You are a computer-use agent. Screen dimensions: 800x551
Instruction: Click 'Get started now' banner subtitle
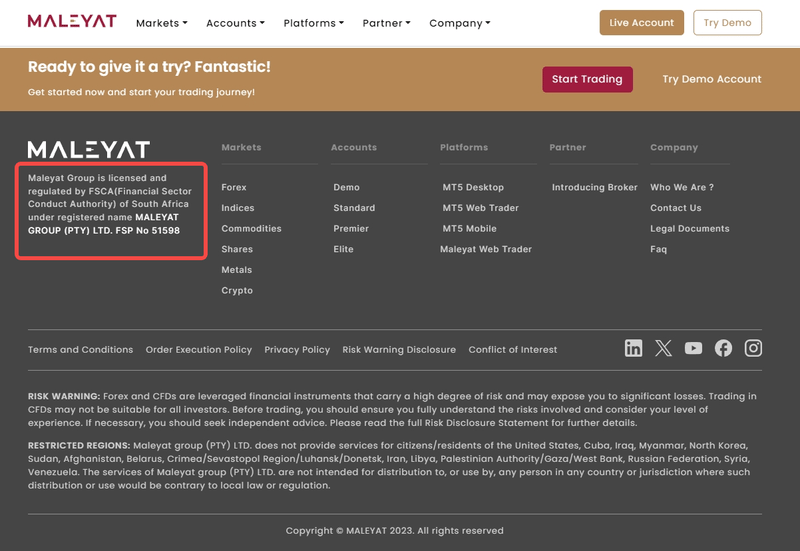tap(141, 92)
